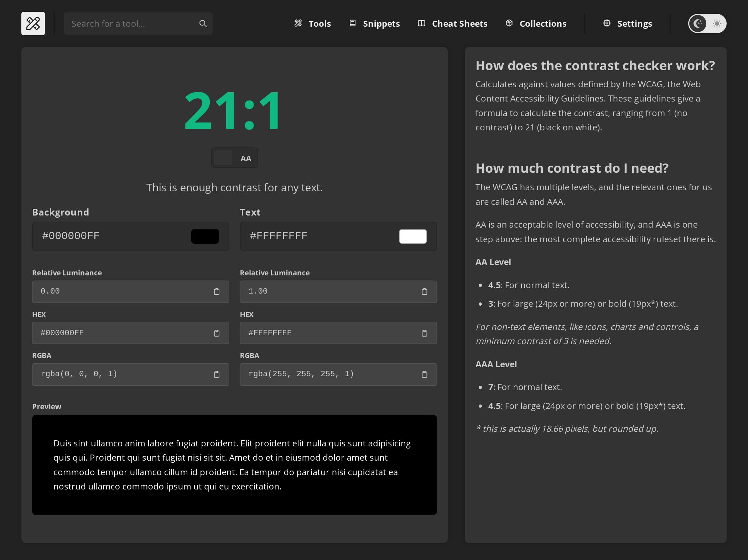The height and width of the screenshot is (560, 748).
Task: Click '7: For normal text.' bullet
Action: 525,387
